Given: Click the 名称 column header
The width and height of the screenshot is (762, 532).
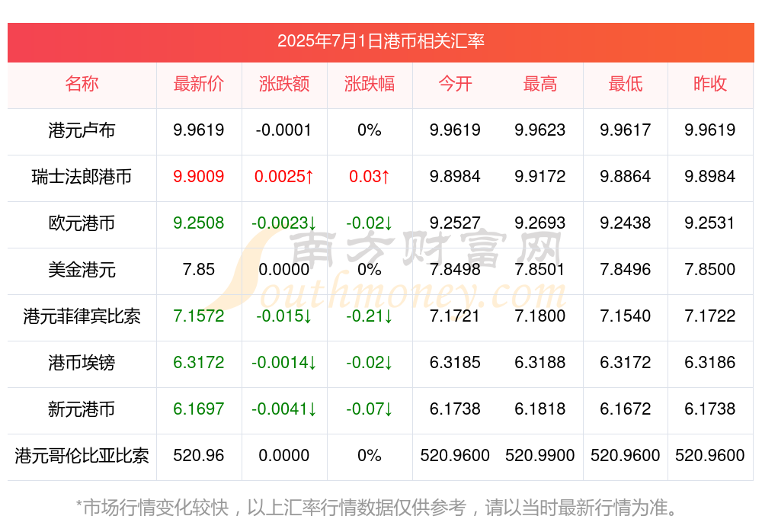Looking at the screenshot, I should pos(82,84).
